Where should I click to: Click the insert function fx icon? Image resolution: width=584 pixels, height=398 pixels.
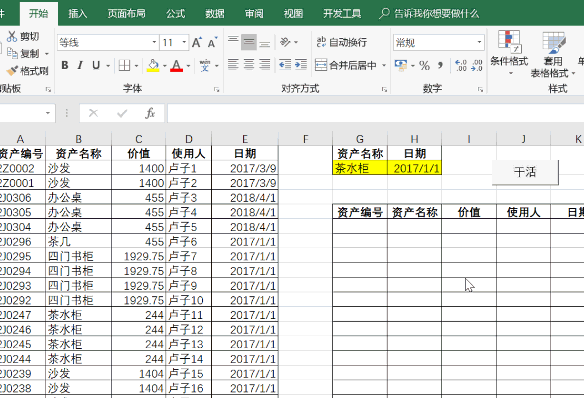point(150,113)
